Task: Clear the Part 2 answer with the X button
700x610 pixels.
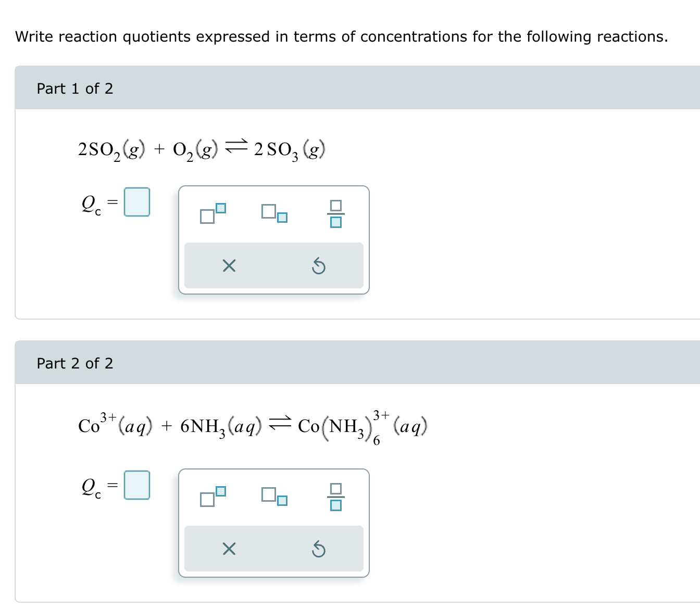Action: coord(228,549)
